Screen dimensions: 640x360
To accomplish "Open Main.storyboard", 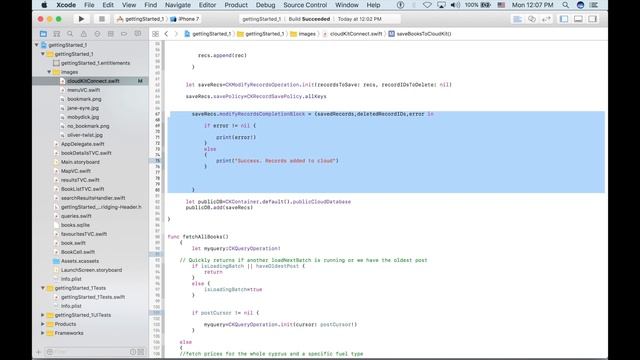I will pos(80,162).
